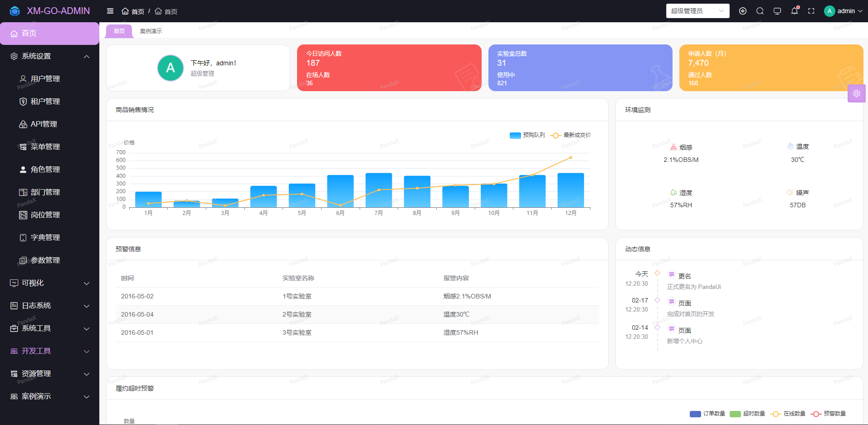Viewport: 868px width, 425px height.
Task: Open the 超级管理员 role dropdown
Action: click(697, 11)
